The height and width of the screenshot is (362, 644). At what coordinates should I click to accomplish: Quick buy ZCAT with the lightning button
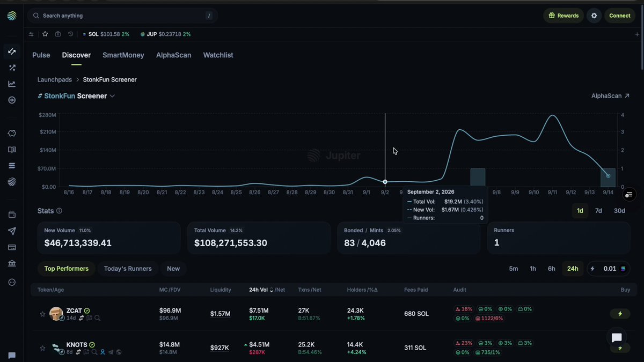pyautogui.click(x=621, y=314)
